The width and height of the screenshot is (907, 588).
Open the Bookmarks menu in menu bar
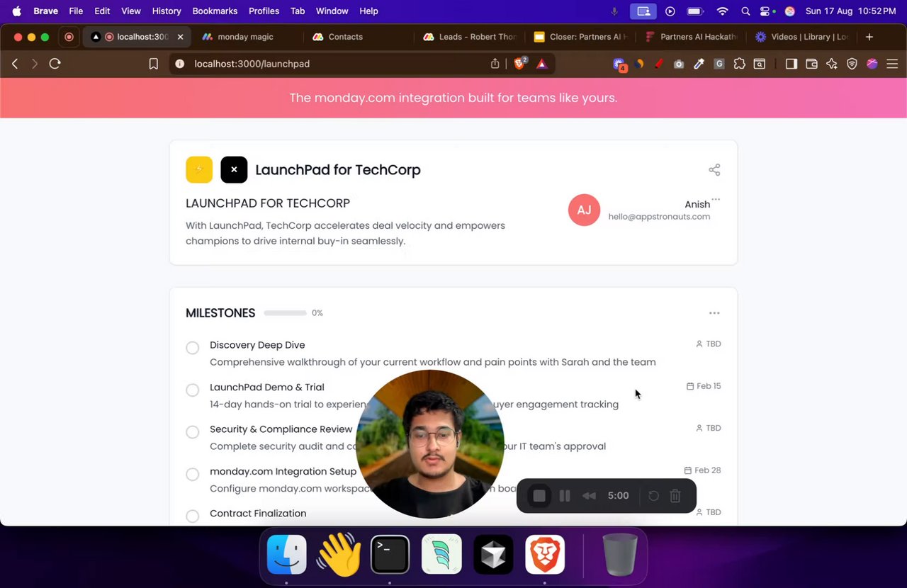[215, 11]
